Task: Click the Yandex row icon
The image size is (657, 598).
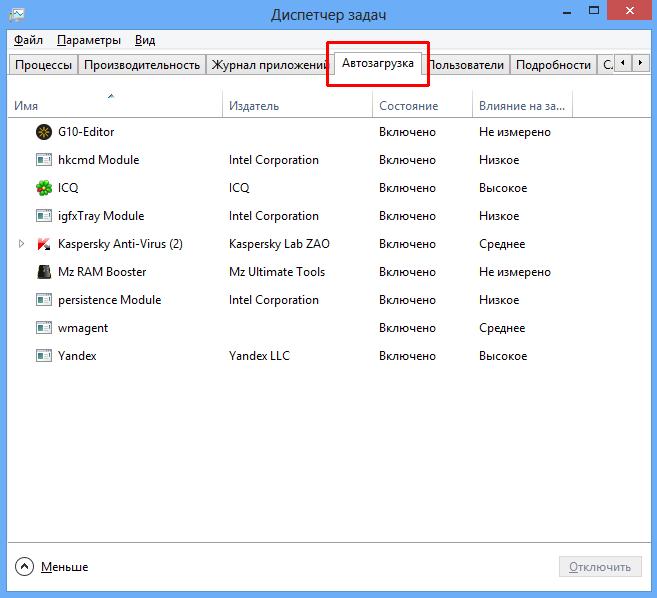Action: 44,356
